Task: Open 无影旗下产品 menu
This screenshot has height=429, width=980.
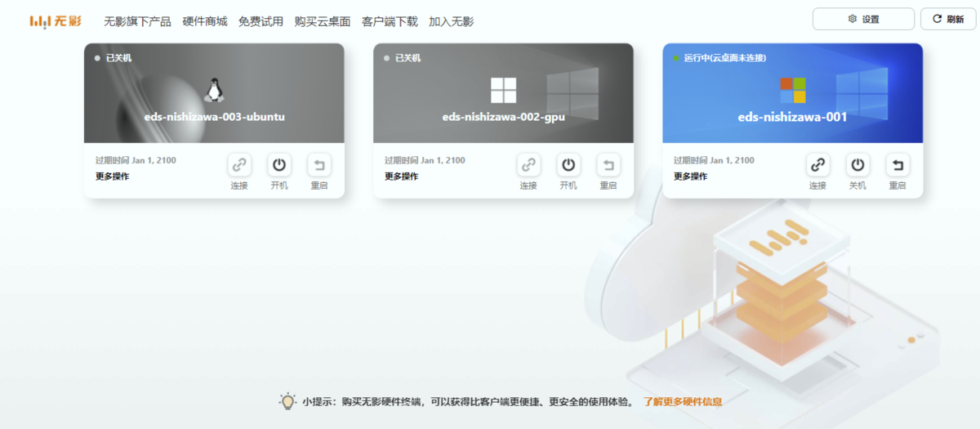Action: click(x=137, y=22)
